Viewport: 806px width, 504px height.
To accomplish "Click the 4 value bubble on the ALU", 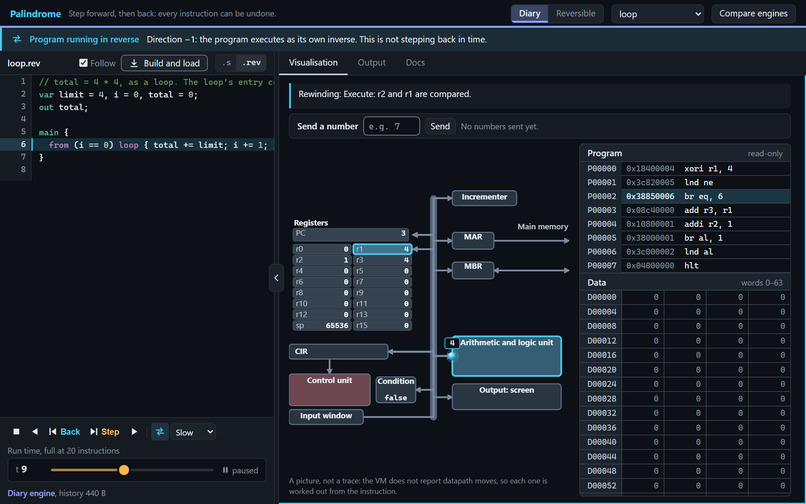I will click(452, 343).
